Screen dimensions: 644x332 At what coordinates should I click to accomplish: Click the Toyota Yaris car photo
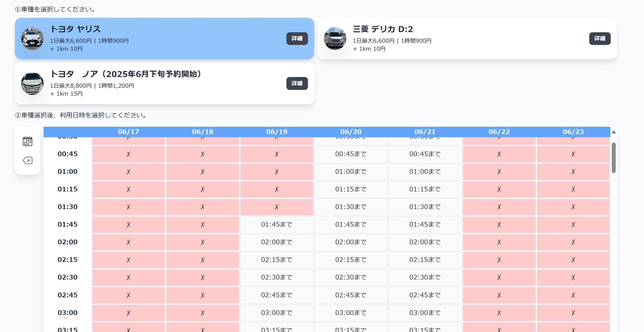(32, 39)
